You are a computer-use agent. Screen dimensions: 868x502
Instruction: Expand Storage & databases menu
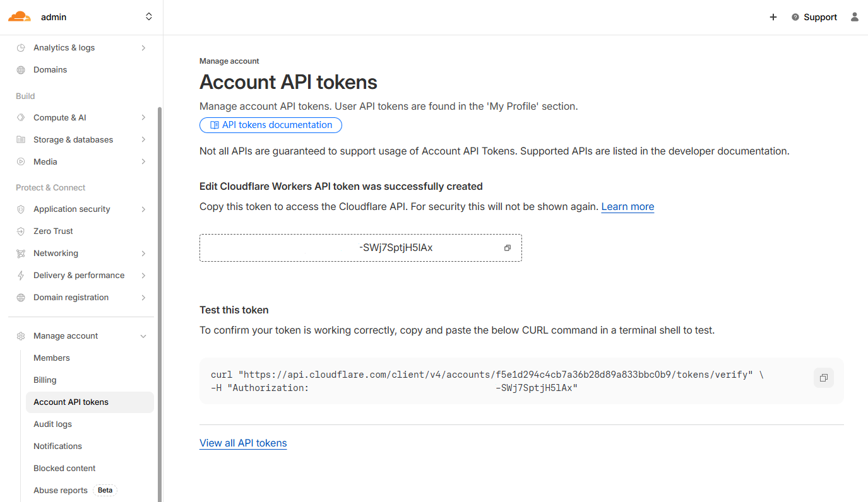(x=143, y=140)
